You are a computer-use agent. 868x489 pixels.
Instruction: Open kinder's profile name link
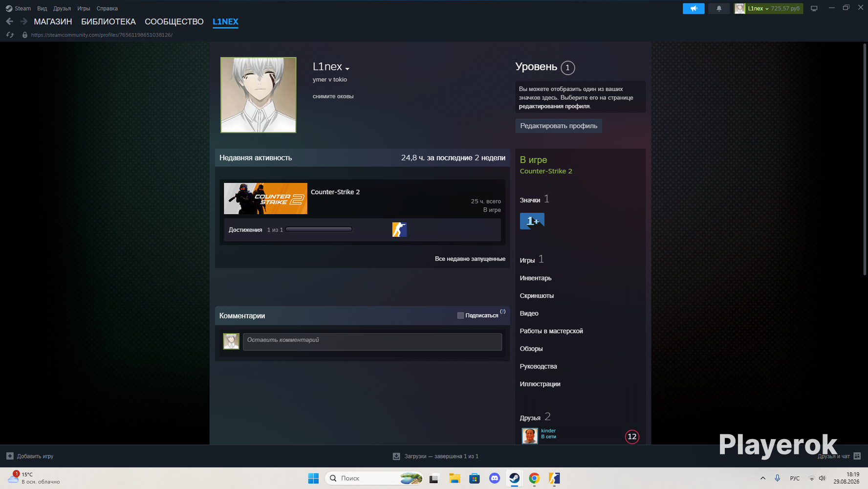(x=548, y=431)
